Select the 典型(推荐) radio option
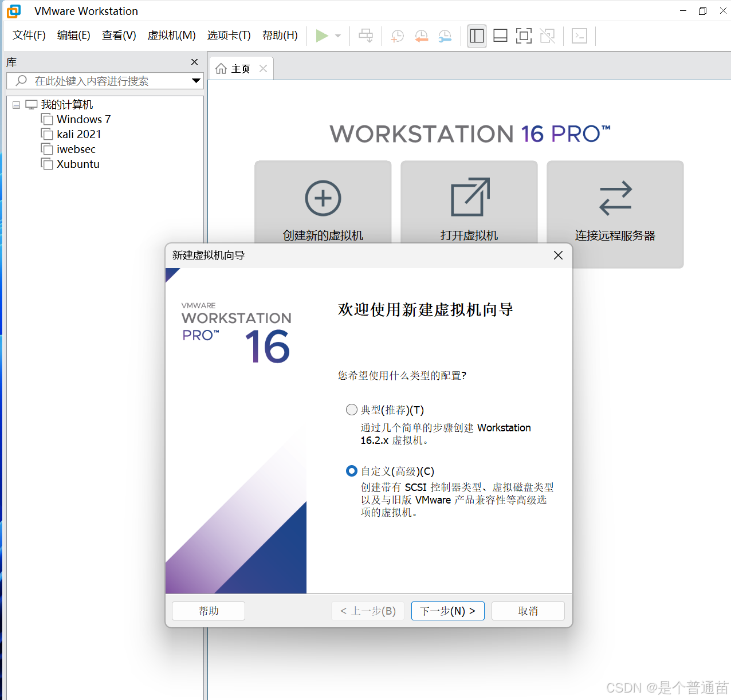Image resolution: width=731 pixels, height=700 pixels. [352, 410]
